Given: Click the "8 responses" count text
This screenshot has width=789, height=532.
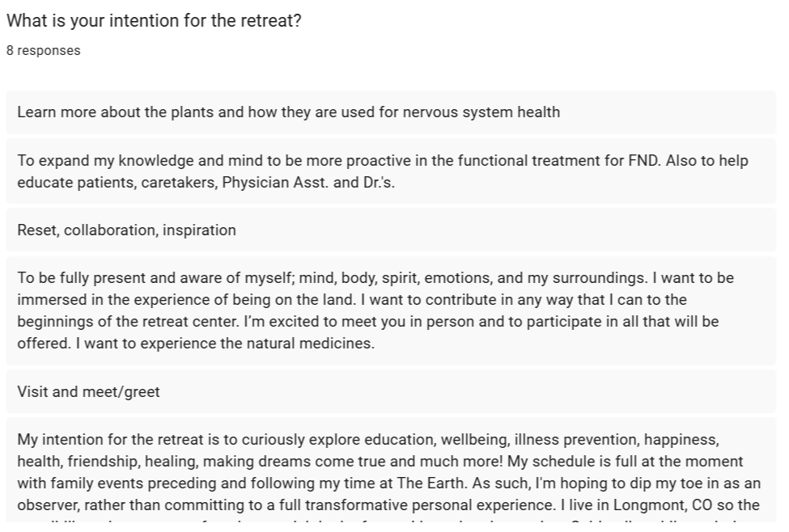Looking at the screenshot, I should (x=44, y=50).
